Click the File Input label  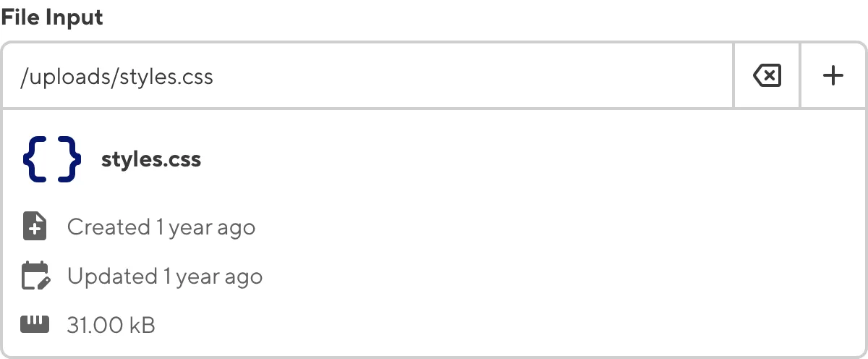(x=52, y=17)
